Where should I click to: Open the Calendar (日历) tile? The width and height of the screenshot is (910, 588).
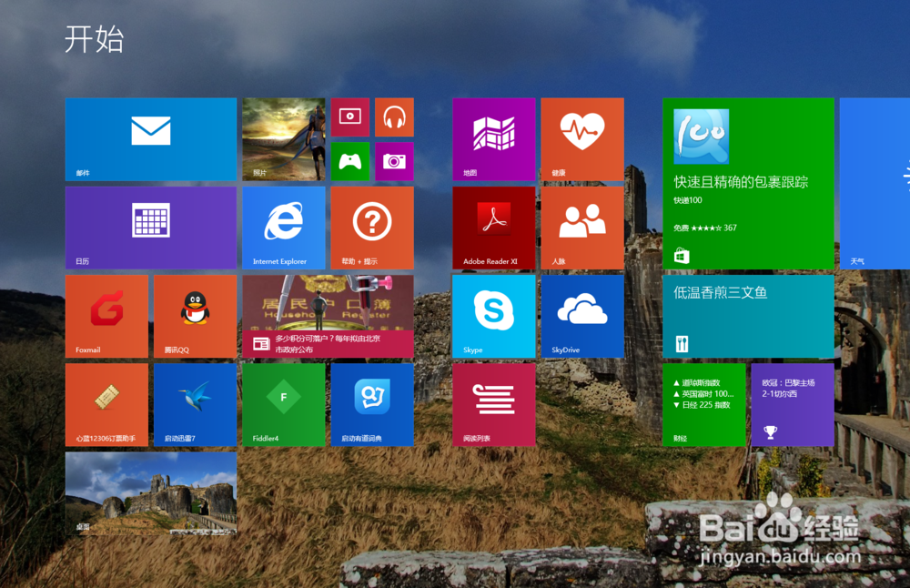click(151, 228)
